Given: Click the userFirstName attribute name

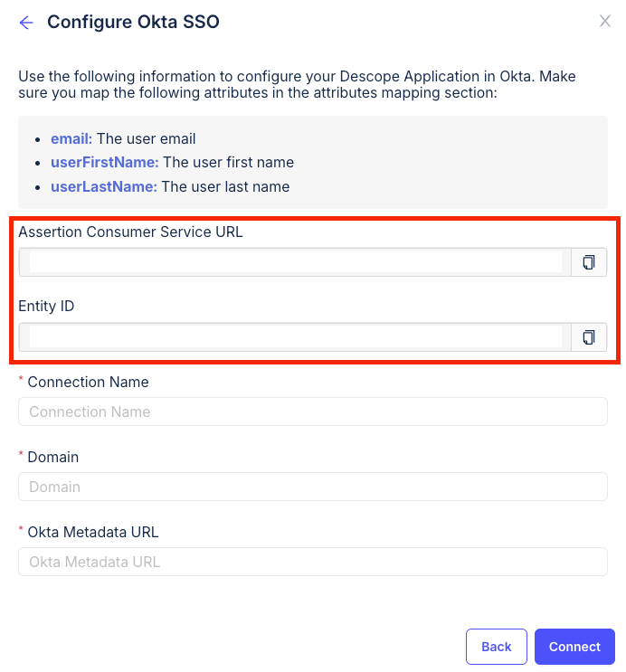Looking at the screenshot, I should pos(104,163).
